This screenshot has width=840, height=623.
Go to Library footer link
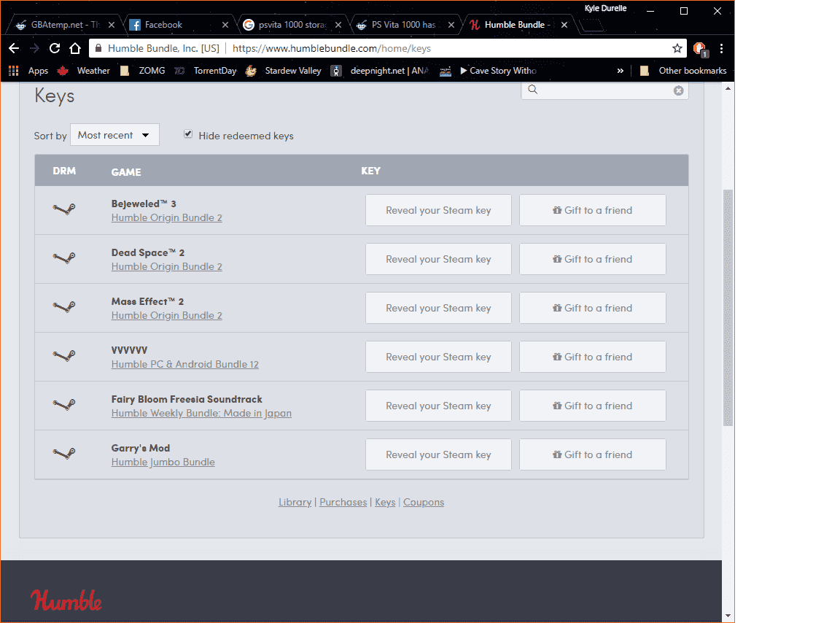click(295, 502)
